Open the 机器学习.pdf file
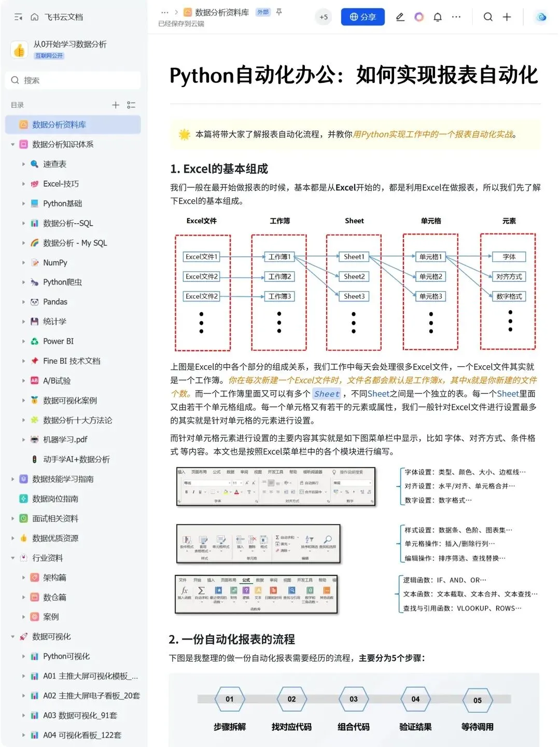This screenshot has height=747, width=560. click(x=65, y=439)
